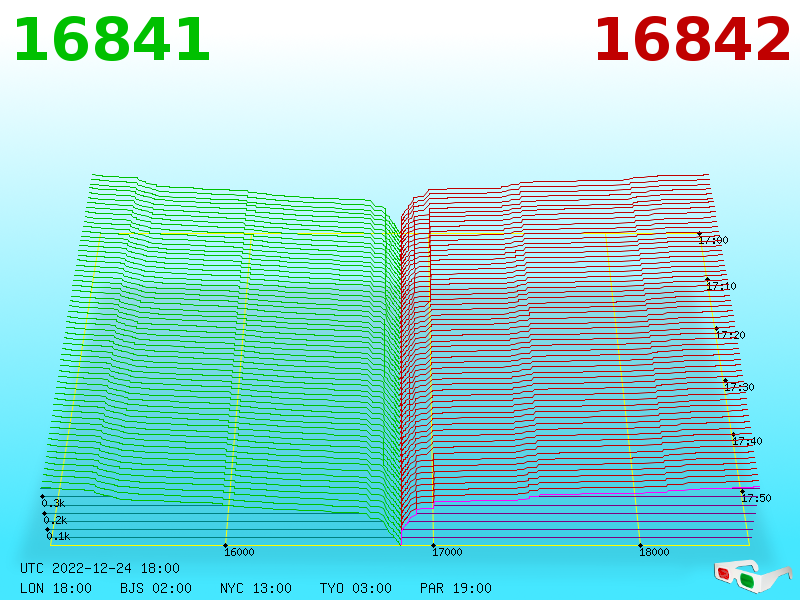Click the 17:40 time axis marker
Image resolution: width=800 pixels, height=600 pixels.
747,441
